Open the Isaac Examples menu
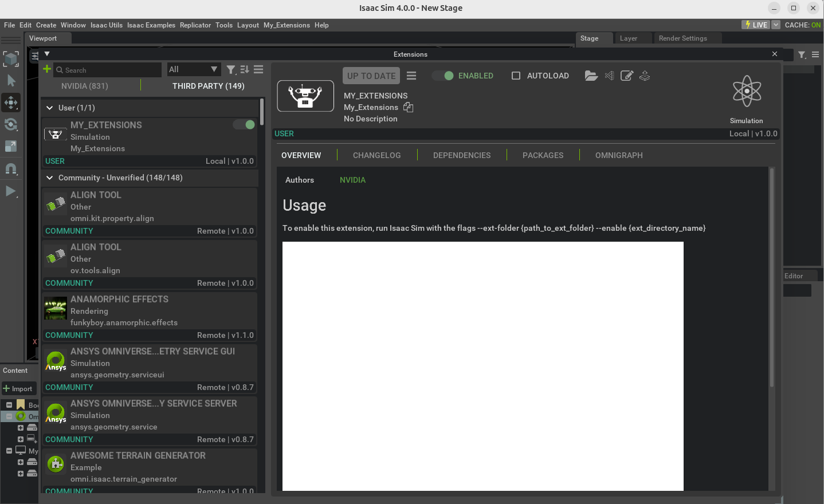This screenshot has width=824, height=504. pos(151,25)
